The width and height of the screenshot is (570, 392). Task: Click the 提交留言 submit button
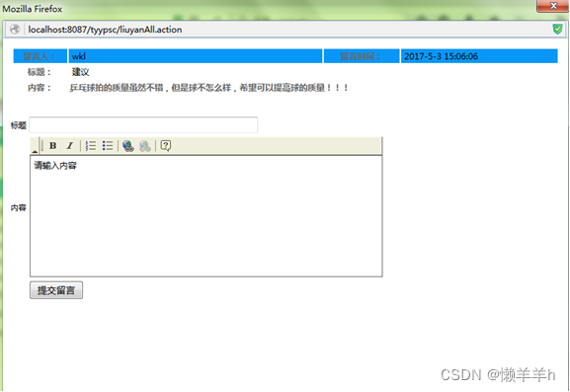click(x=56, y=290)
